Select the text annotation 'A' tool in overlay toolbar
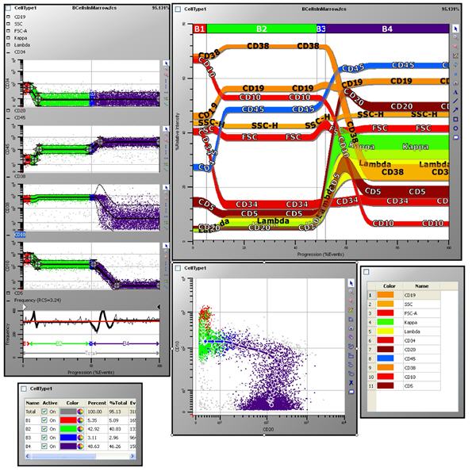The width and height of the screenshot is (476, 471). [455, 92]
